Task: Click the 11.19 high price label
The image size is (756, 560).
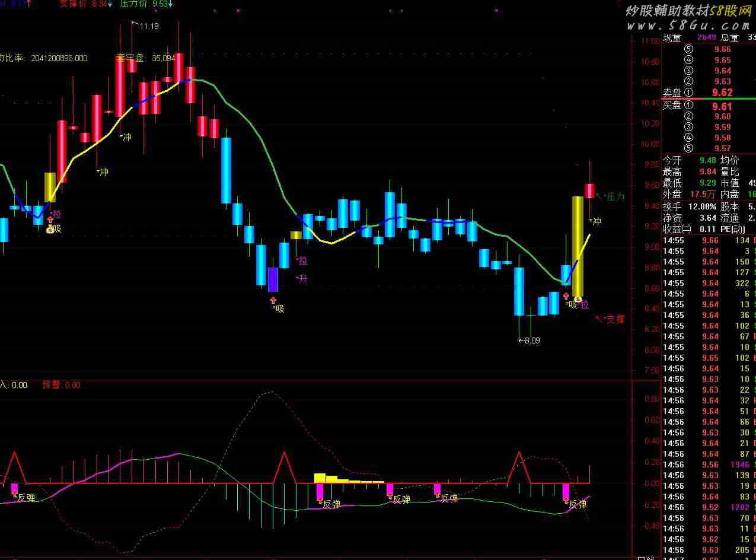Action: pyautogui.click(x=148, y=26)
